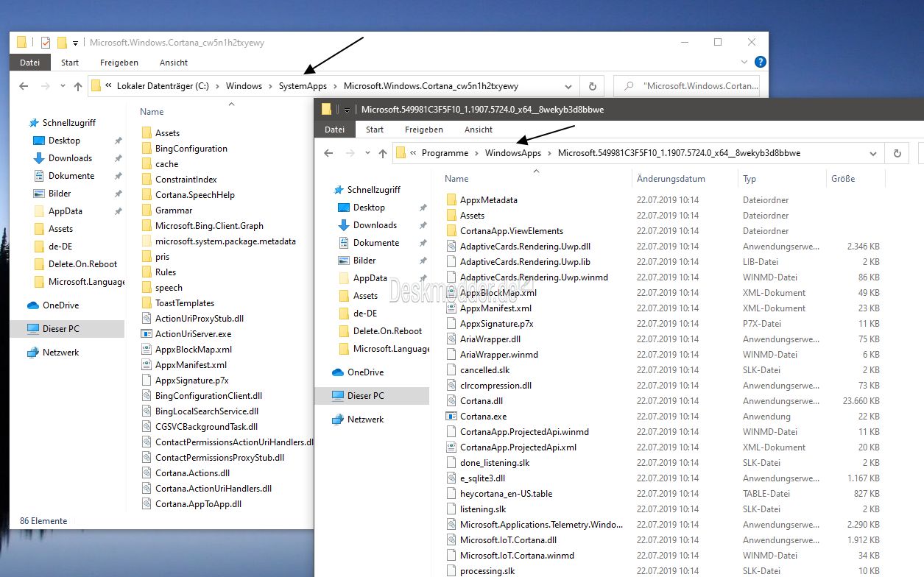Click the Netzwerk icon in the WindowsApps window

point(338,420)
